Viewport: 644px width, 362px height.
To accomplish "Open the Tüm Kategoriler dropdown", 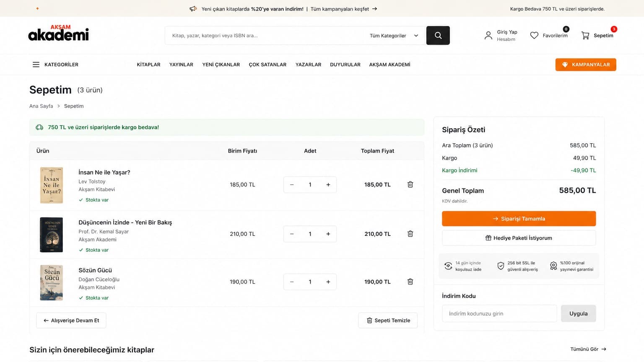I will point(394,36).
